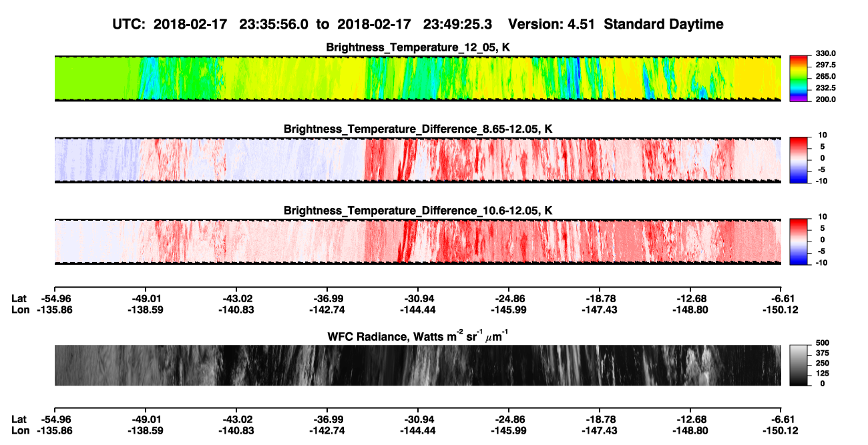Click the red-blue color bar beside 10.6-12.05 panel
Screen dimensions: 868x445
click(799, 242)
